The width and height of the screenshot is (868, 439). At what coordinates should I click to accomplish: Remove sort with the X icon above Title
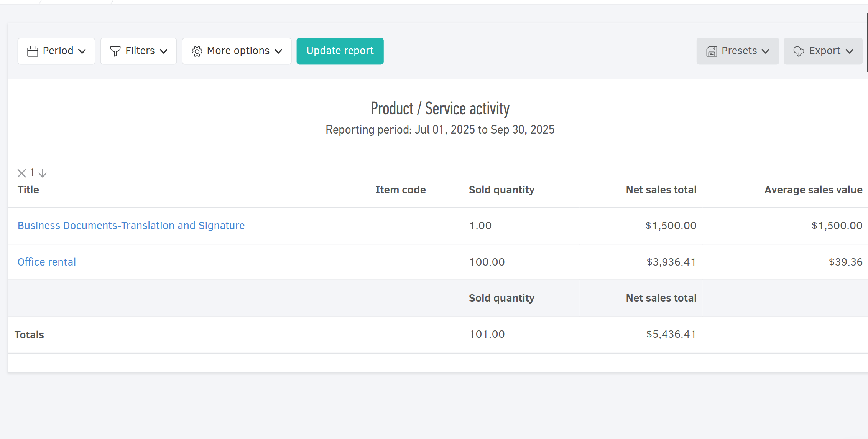pos(22,173)
